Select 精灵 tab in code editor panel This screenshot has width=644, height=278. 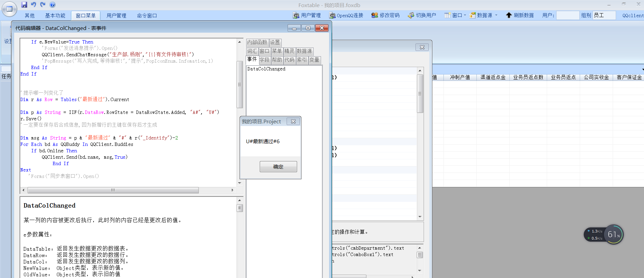point(289,51)
